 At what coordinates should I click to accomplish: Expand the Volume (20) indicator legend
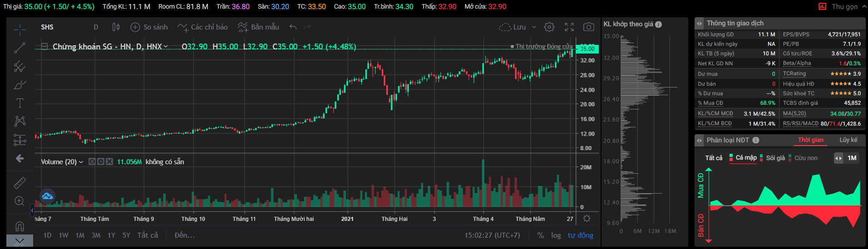click(81, 162)
